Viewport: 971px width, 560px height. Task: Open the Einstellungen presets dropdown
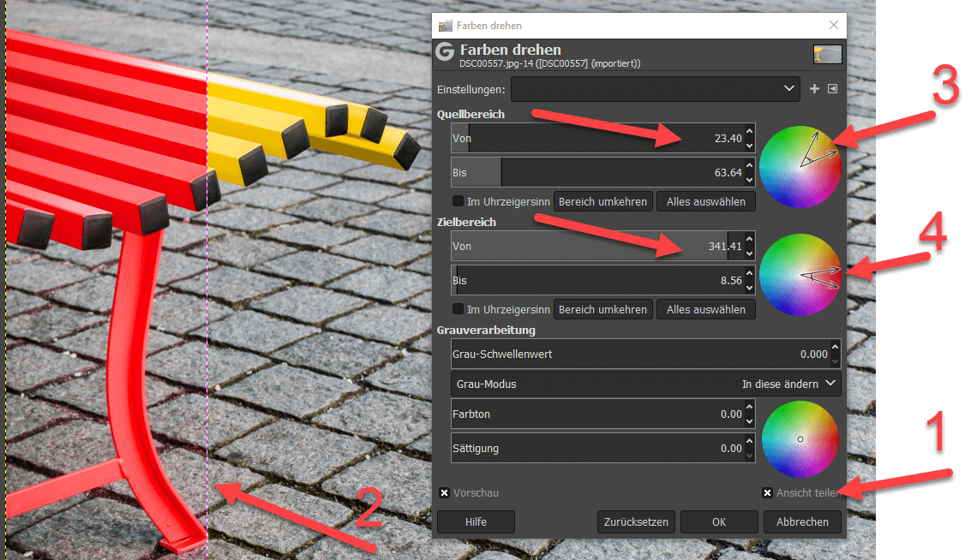tap(656, 89)
